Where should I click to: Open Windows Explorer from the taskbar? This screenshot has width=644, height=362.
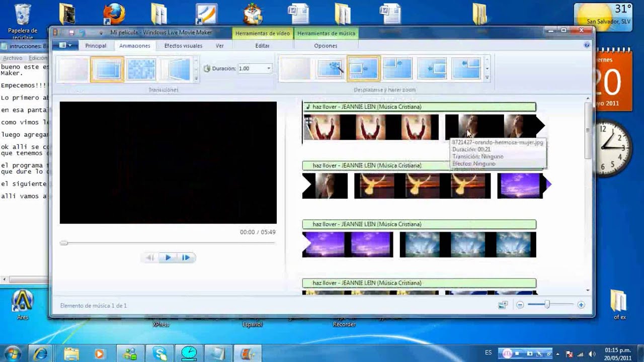point(71,353)
